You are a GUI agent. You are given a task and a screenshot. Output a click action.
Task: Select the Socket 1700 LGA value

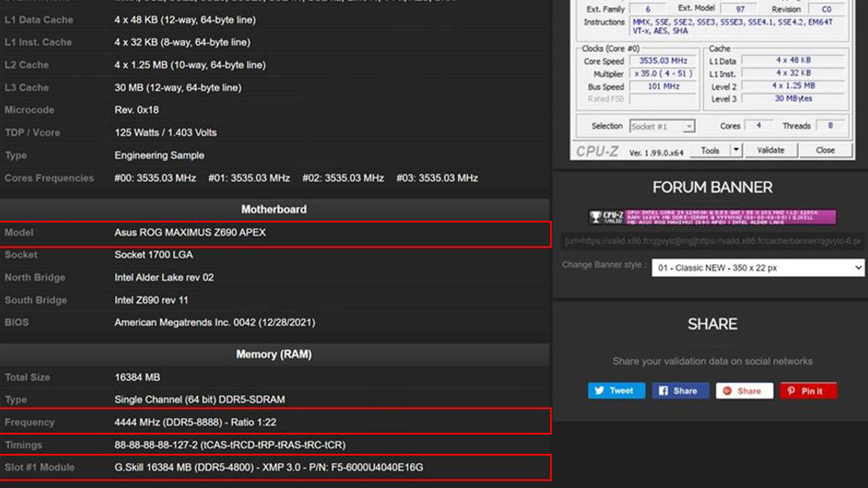(153, 255)
